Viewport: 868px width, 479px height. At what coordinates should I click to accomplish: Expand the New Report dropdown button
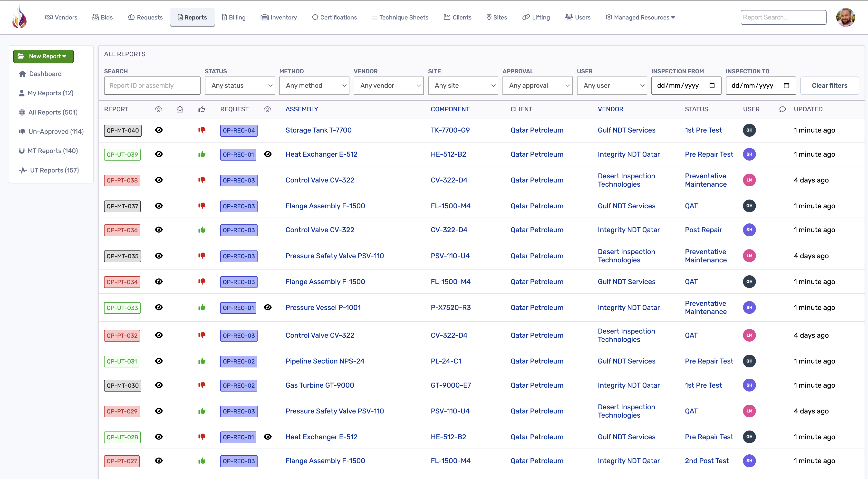pos(43,56)
